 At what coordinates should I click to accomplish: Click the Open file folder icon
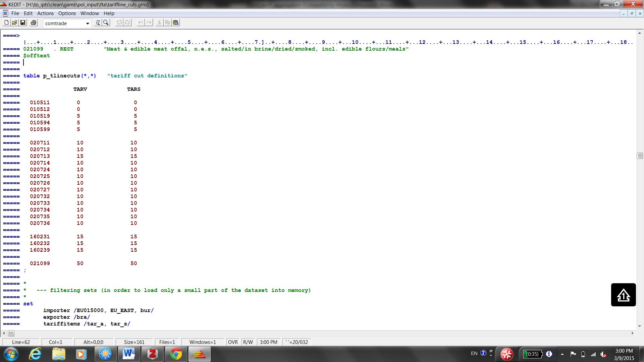tap(14, 22)
